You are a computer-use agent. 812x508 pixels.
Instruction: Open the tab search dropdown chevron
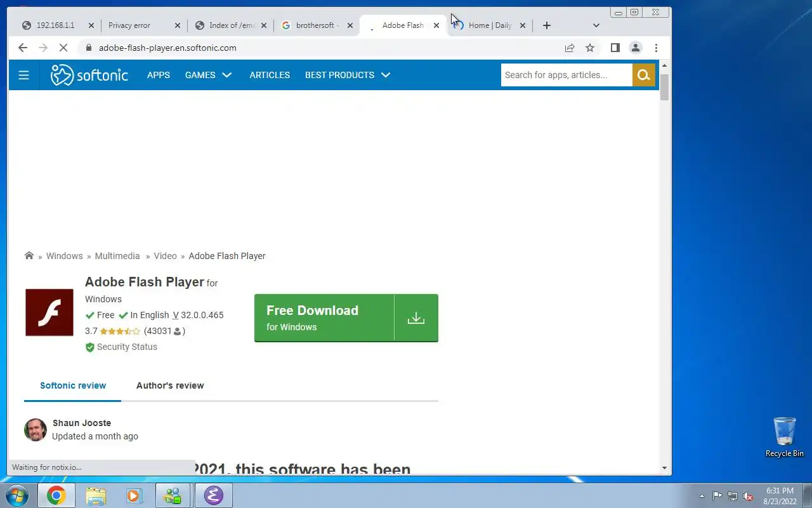pos(596,25)
